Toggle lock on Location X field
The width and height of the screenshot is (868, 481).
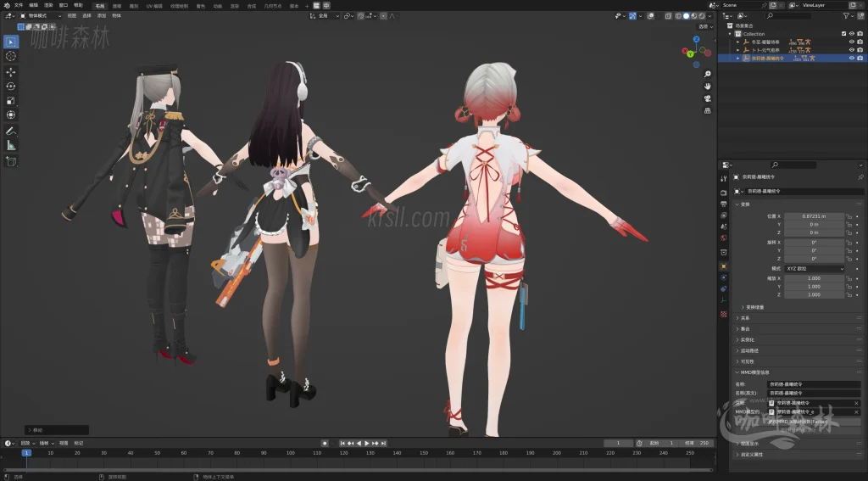(x=849, y=216)
